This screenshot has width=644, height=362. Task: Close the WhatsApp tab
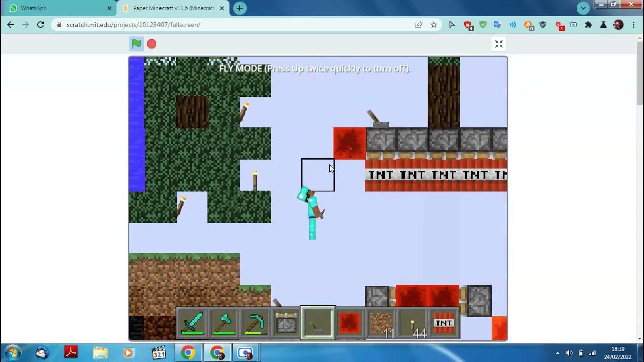pyautogui.click(x=109, y=8)
